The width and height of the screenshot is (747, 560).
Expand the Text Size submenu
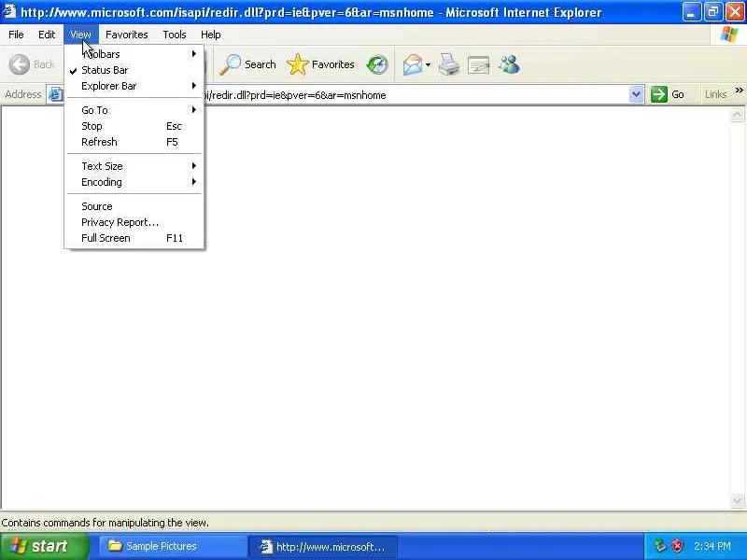134,166
